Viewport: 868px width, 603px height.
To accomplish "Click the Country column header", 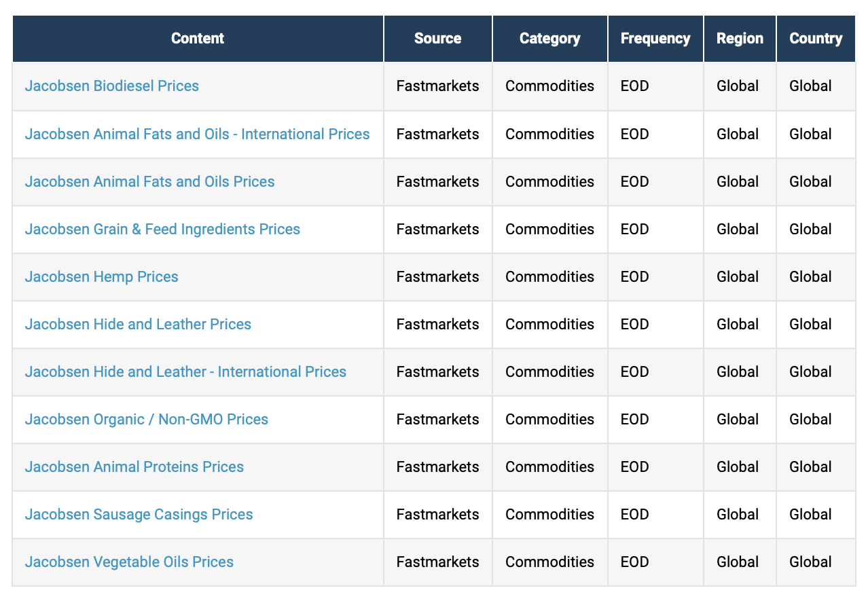I will 816,39.
